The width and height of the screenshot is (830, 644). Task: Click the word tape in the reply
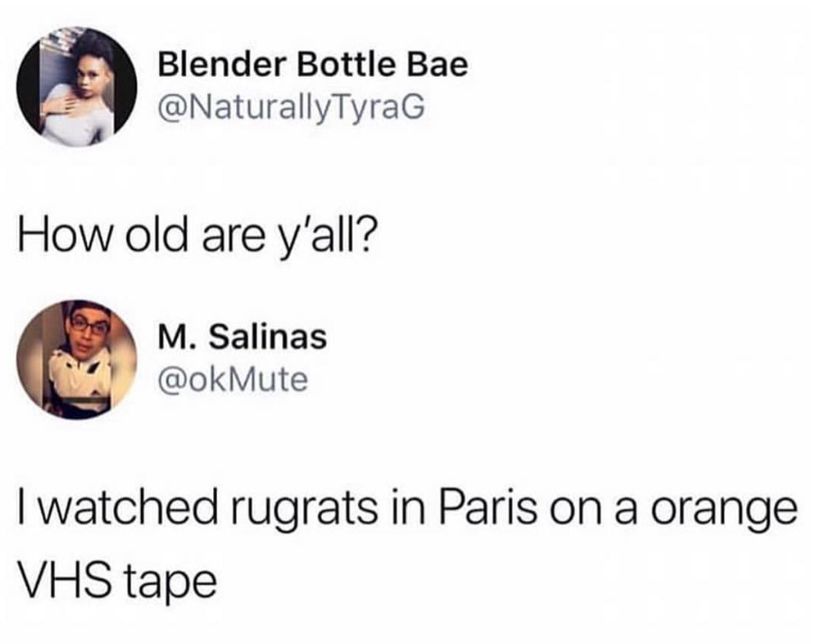[171, 582]
